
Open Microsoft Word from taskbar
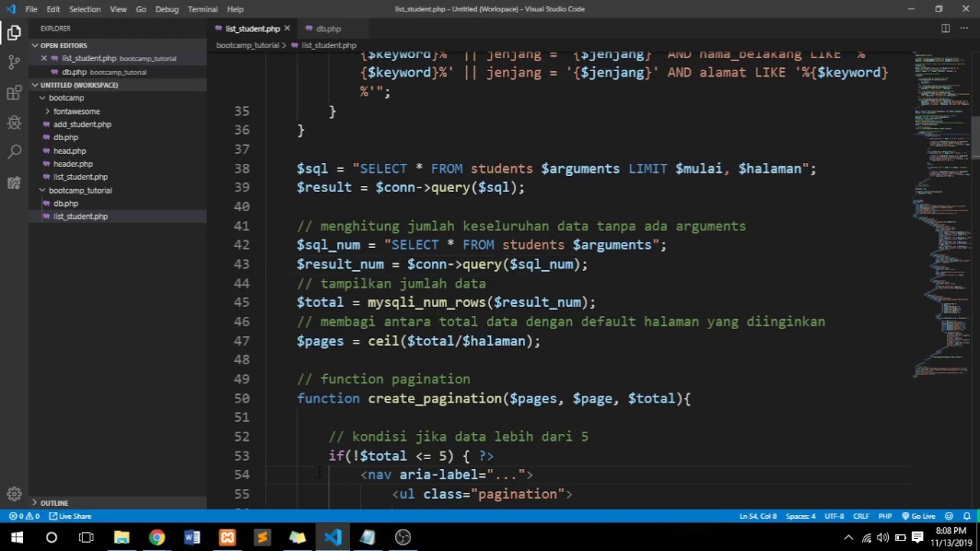pos(192,537)
